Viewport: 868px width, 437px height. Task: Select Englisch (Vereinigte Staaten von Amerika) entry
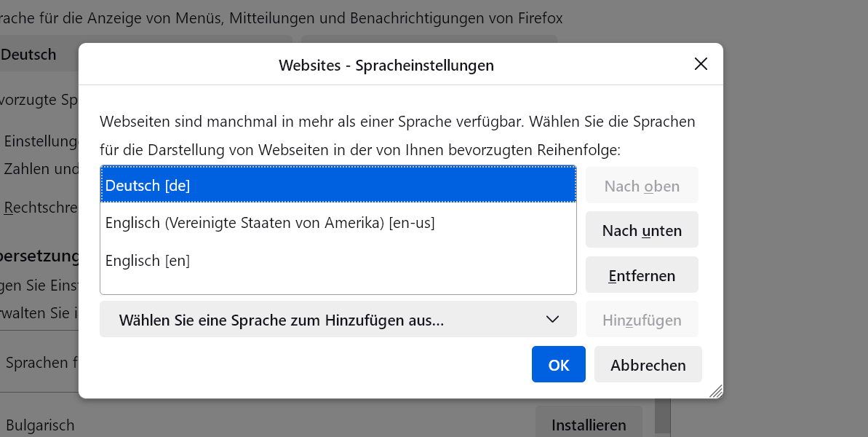[338, 223]
